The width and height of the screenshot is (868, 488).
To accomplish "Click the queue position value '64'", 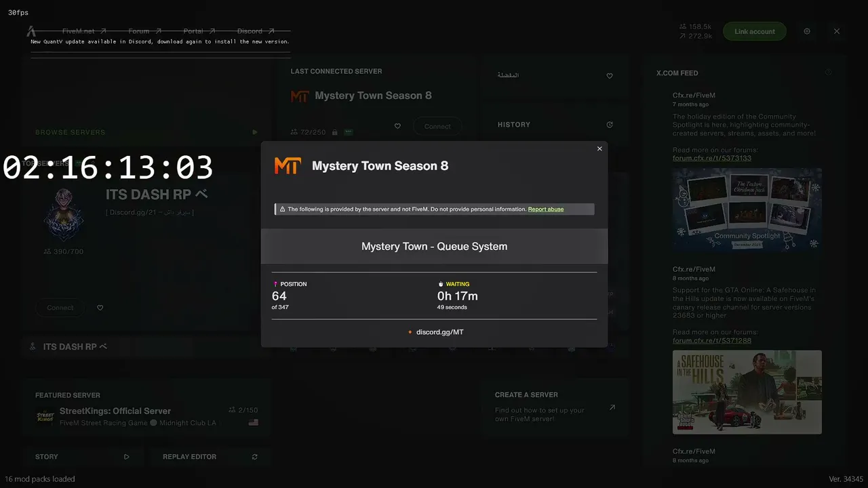I will [x=279, y=296].
